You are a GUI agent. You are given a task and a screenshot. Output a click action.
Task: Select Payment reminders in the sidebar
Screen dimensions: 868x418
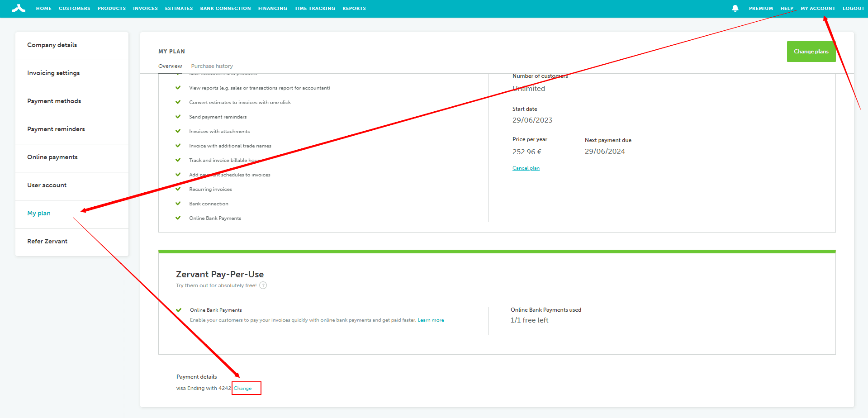[x=72, y=129]
